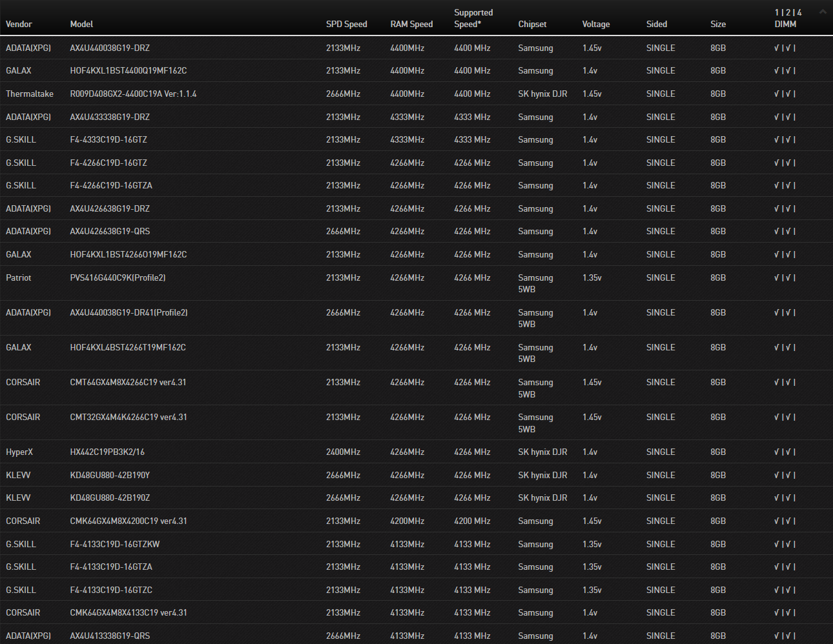Screen dimensions: 833x644
Task: Select model HOF4KXL4BST4266T19MF162C
Action: click(128, 348)
